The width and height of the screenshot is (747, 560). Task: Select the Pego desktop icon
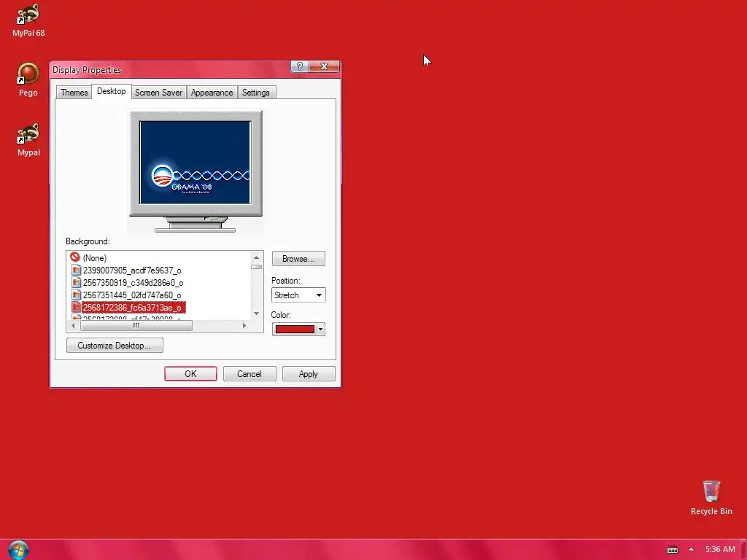tap(28, 80)
